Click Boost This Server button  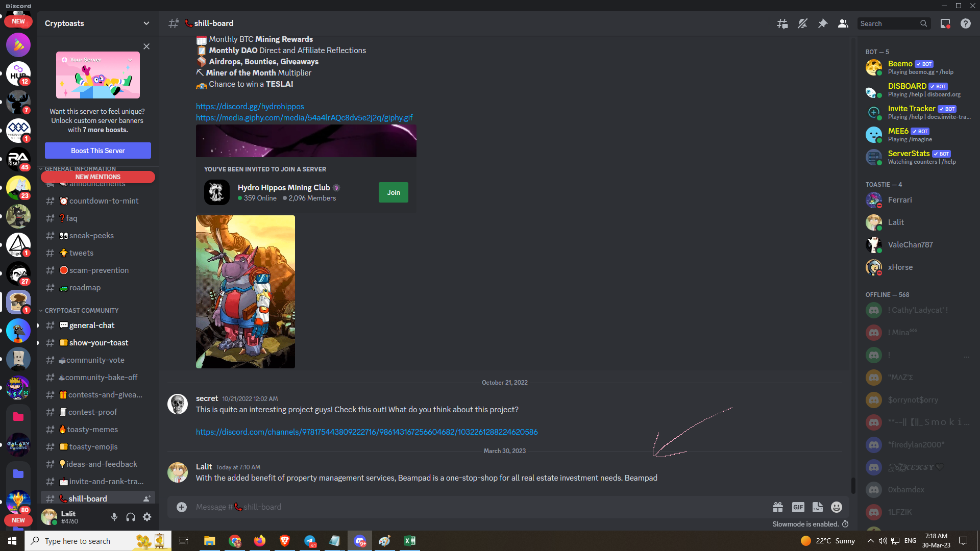(98, 151)
